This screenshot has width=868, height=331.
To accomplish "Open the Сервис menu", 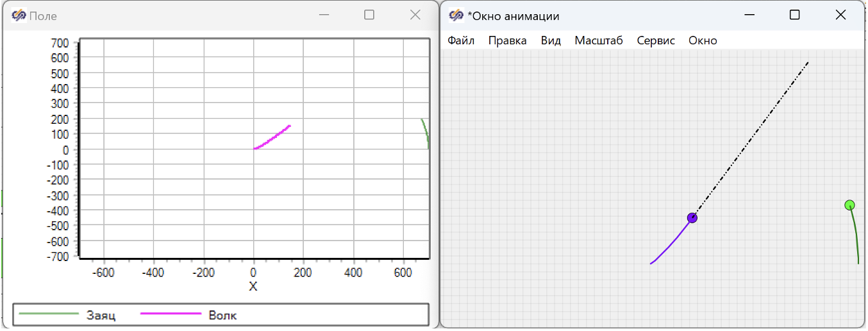I will [656, 40].
